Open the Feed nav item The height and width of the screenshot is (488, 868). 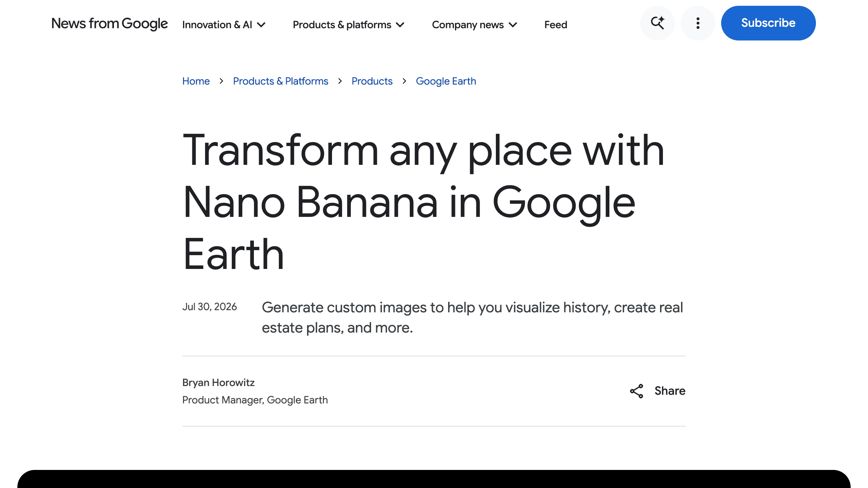[556, 25]
